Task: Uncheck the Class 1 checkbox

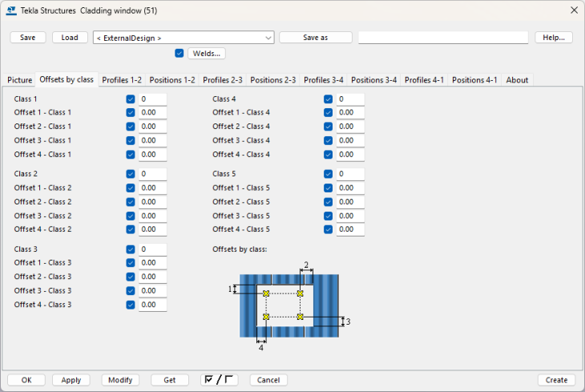Action: point(131,99)
